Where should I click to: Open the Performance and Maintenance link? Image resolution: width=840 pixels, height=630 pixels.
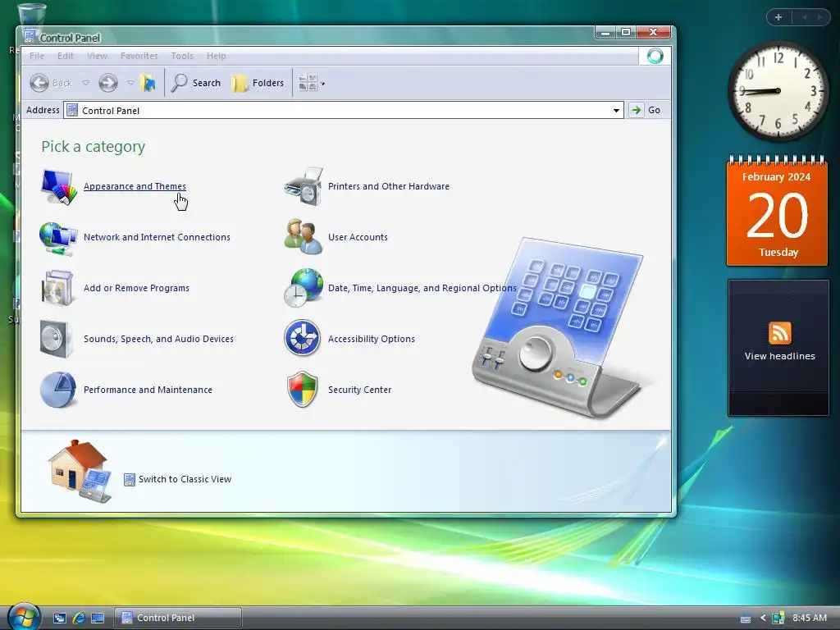tap(148, 390)
